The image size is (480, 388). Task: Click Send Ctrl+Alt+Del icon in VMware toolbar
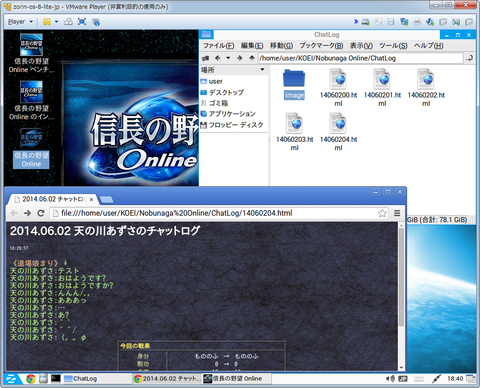(68, 22)
